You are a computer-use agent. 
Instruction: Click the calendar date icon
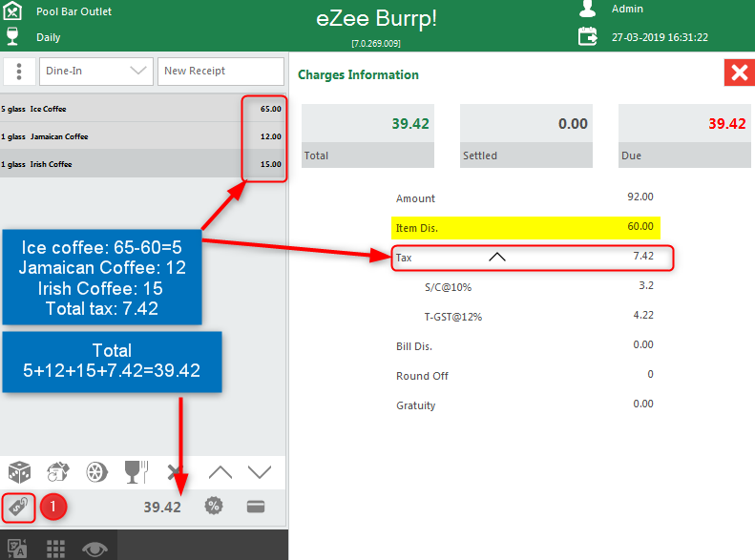(x=587, y=36)
